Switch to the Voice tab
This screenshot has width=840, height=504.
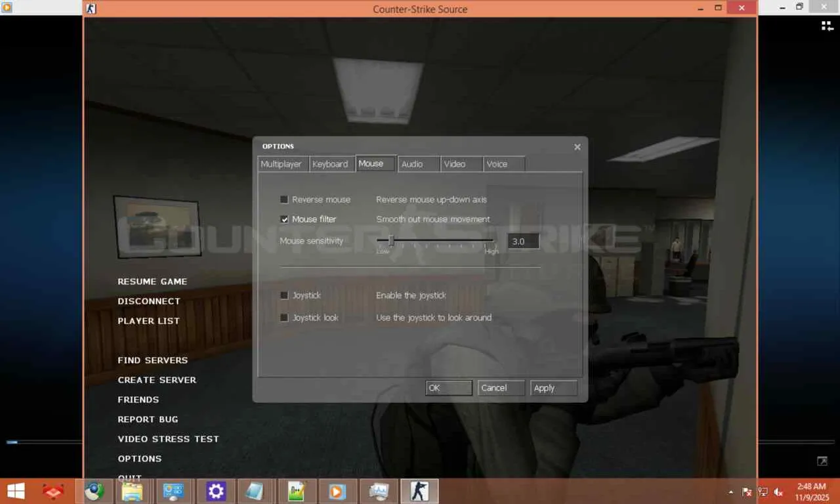(x=503, y=164)
